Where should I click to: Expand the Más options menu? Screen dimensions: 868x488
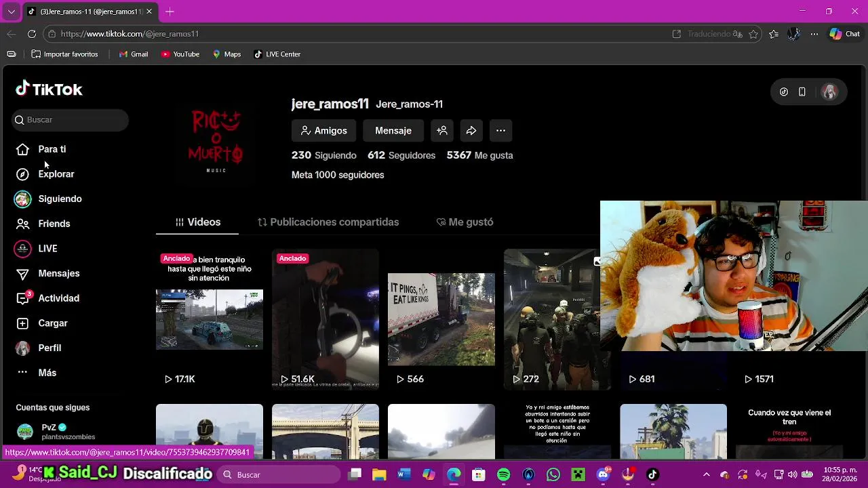37,373
